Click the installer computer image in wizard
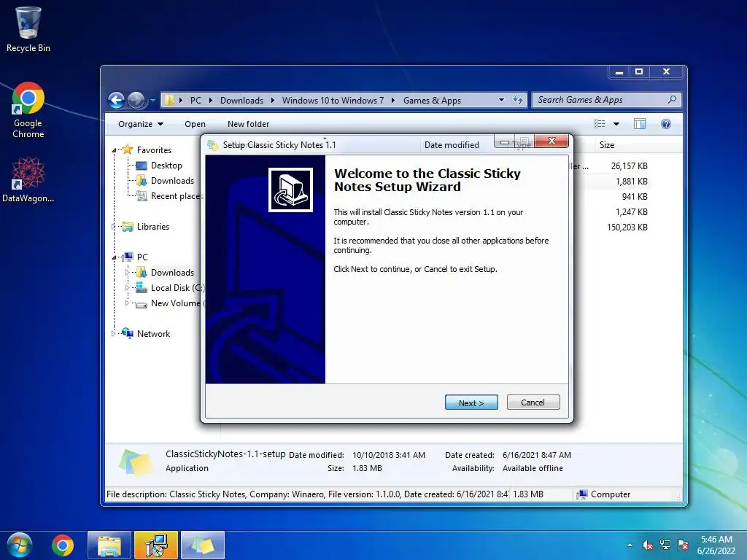747x560 pixels. coord(290,190)
